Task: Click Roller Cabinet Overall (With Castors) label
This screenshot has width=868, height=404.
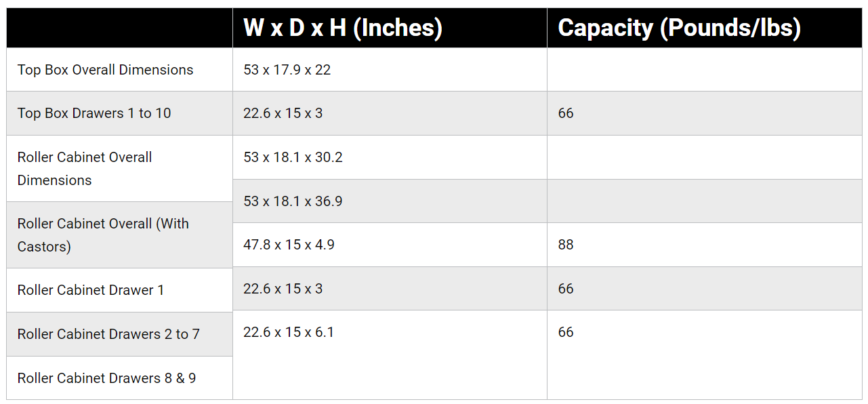Action: (103, 235)
